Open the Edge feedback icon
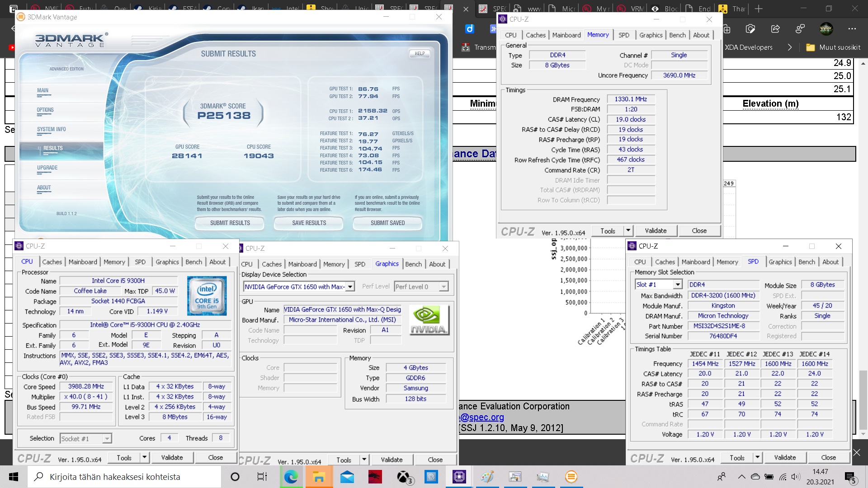This screenshot has height=488, width=868. pos(800,29)
